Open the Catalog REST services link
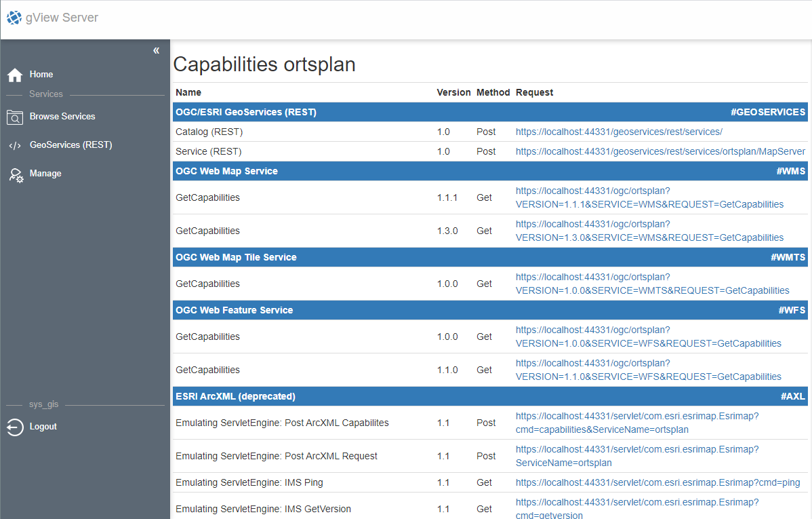Viewport: 812px width, 519px height. click(619, 132)
